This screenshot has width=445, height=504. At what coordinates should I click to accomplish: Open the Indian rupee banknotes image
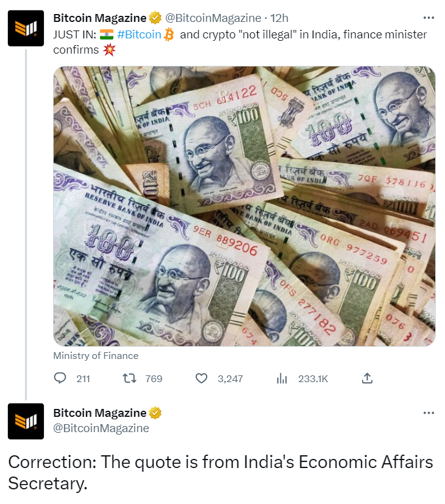pos(244,207)
